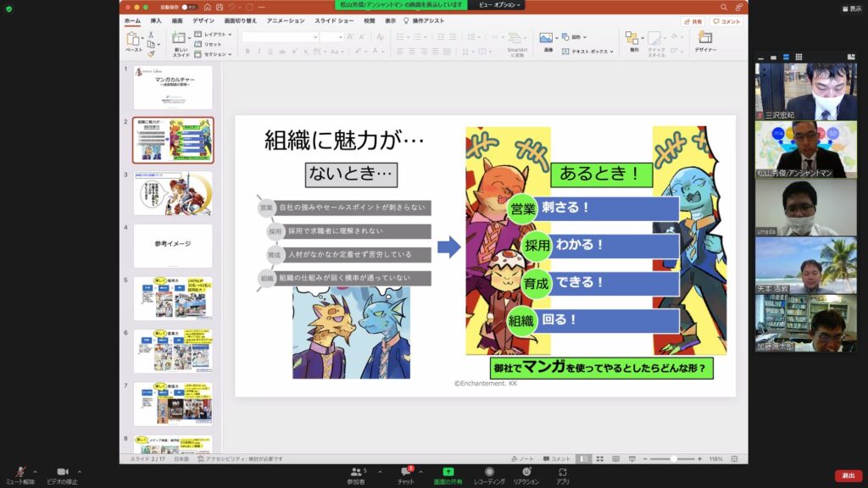Screen dimensions: 868x488
Task: Select slide 5 thumbnail
Action: 173,299
